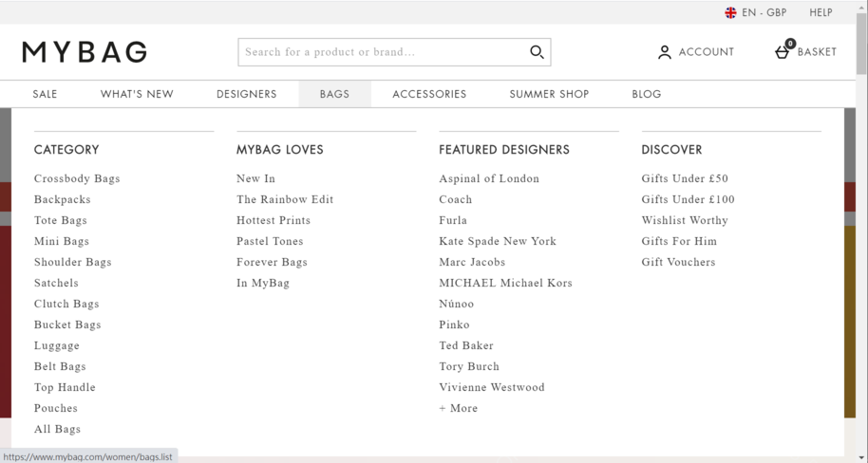The height and width of the screenshot is (463, 868).
Task: Browse Crossbody Bags category
Action: point(77,178)
